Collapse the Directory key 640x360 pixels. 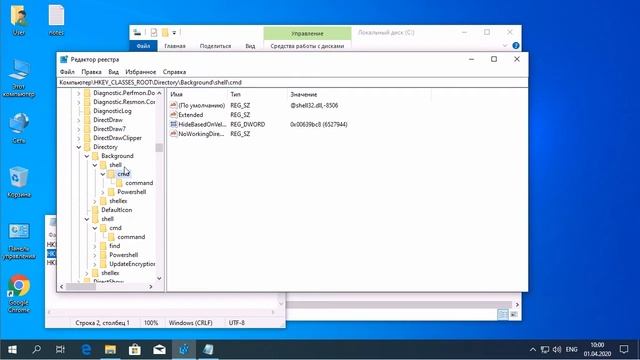pos(79,147)
